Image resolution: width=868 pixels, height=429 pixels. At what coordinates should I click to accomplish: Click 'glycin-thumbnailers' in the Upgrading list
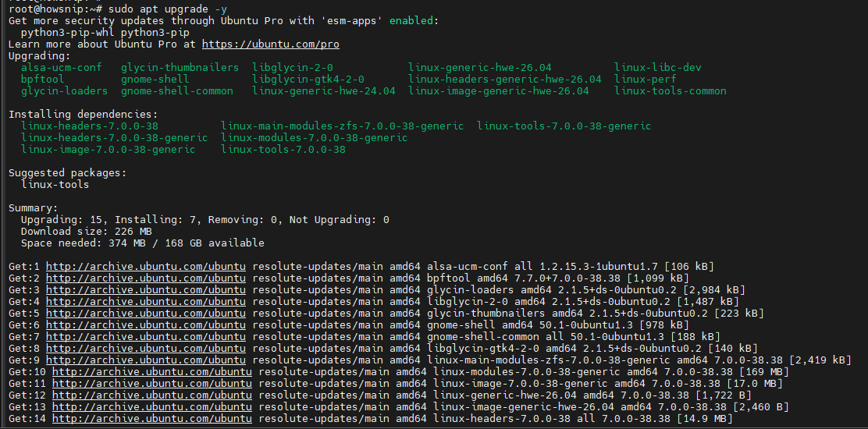tap(180, 67)
